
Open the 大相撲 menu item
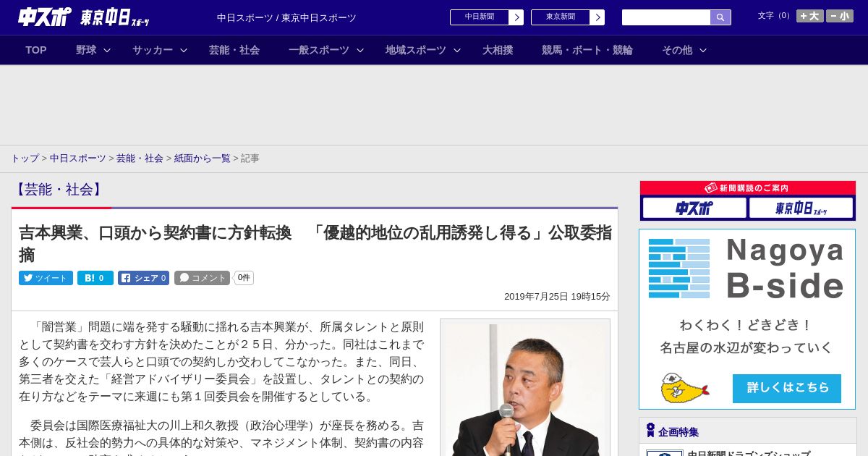click(498, 50)
